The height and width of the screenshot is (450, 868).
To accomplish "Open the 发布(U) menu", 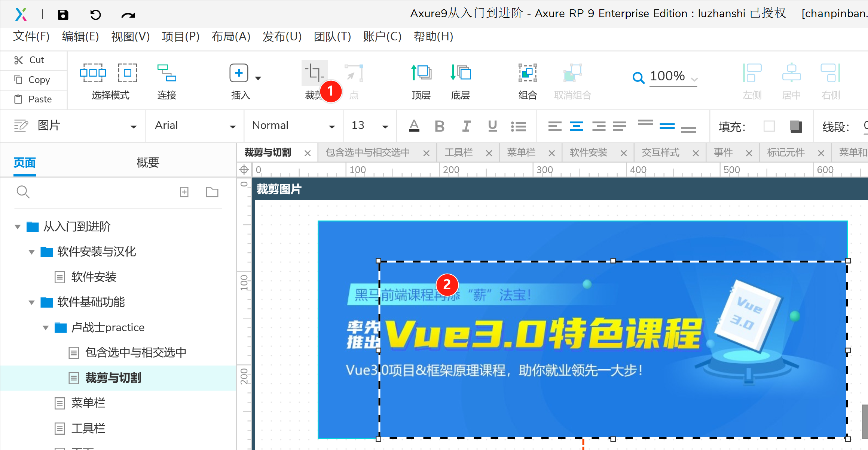I will coord(282,37).
